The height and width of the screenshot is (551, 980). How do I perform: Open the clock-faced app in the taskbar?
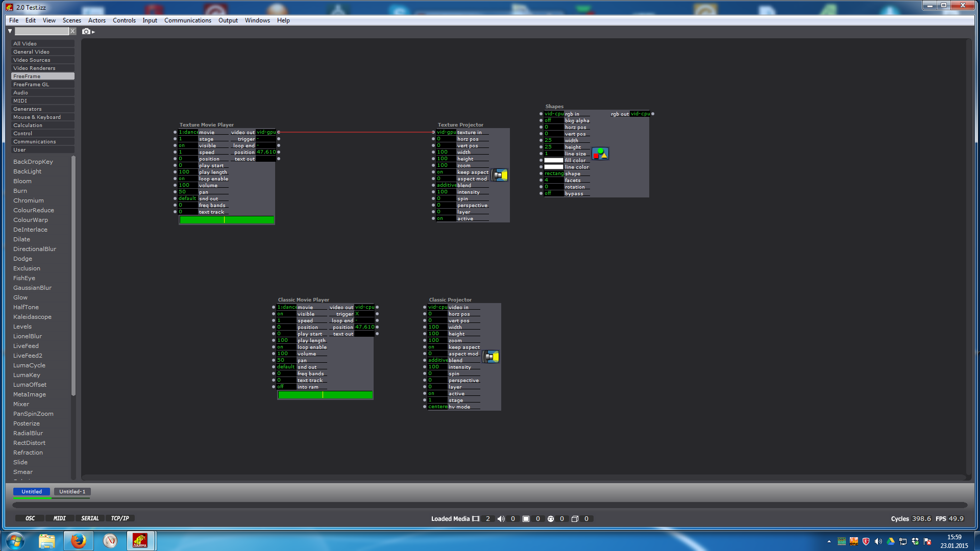110,541
